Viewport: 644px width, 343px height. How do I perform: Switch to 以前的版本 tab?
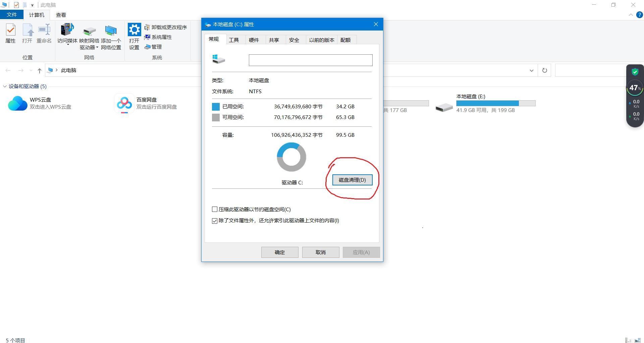click(322, 40)
